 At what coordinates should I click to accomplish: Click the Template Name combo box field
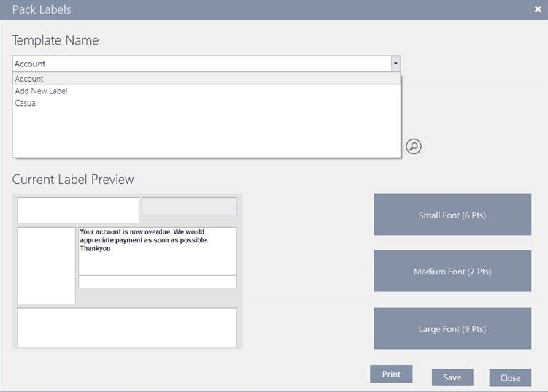[201, 64]
